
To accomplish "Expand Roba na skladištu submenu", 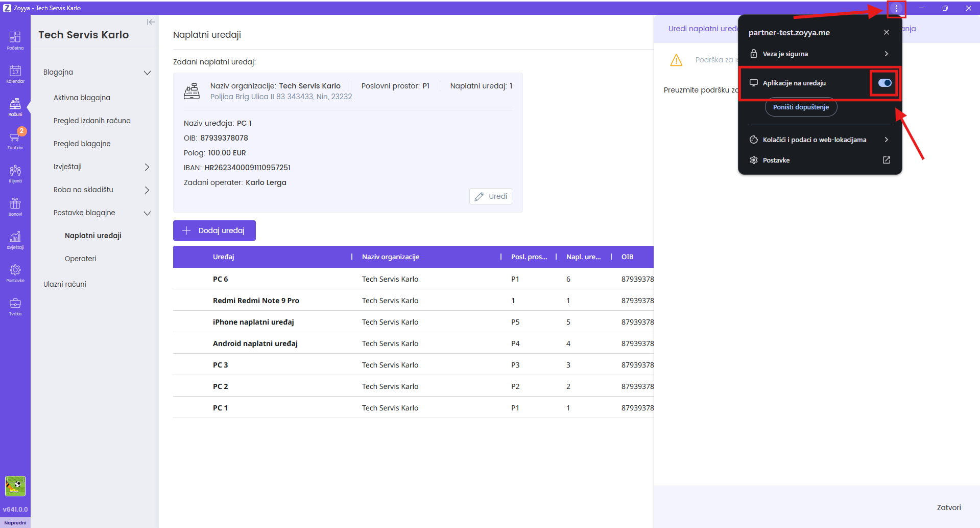I will point(147,190).
